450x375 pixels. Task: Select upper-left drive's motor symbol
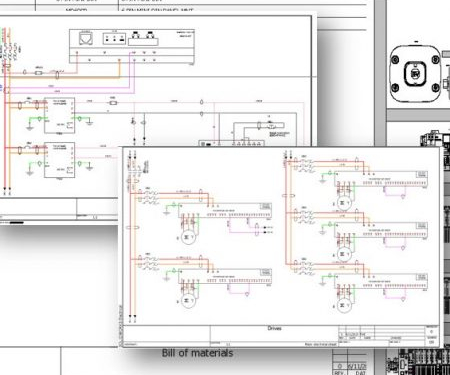[188, 237]
